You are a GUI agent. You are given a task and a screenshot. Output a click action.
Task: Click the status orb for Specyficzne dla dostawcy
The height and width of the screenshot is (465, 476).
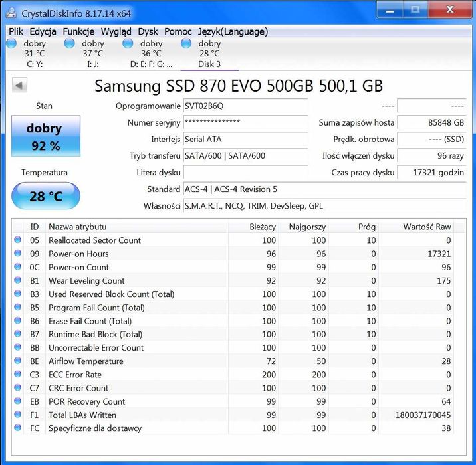click(x=17, y=428)
